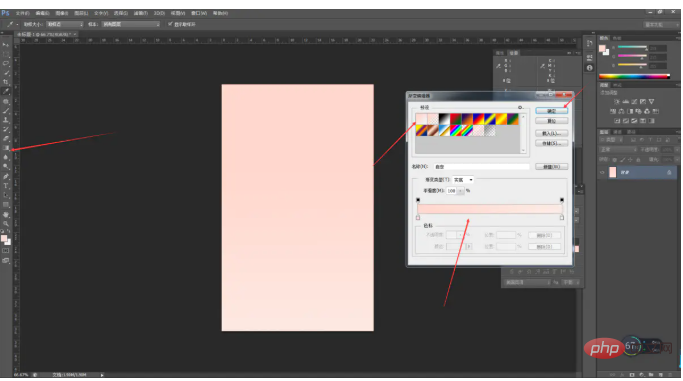The height and width of the screenshot is (381, 683).
Task: Open the Image menu
Action: 62,13
